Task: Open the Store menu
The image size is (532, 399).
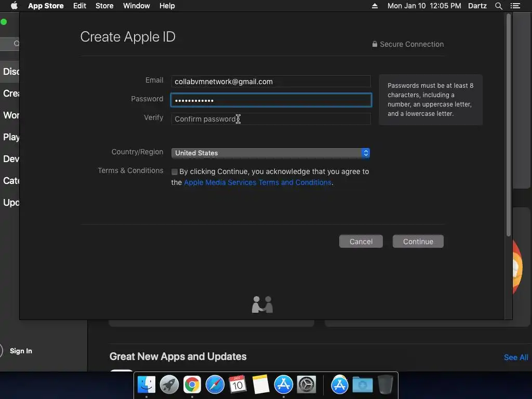Action: 104,6
